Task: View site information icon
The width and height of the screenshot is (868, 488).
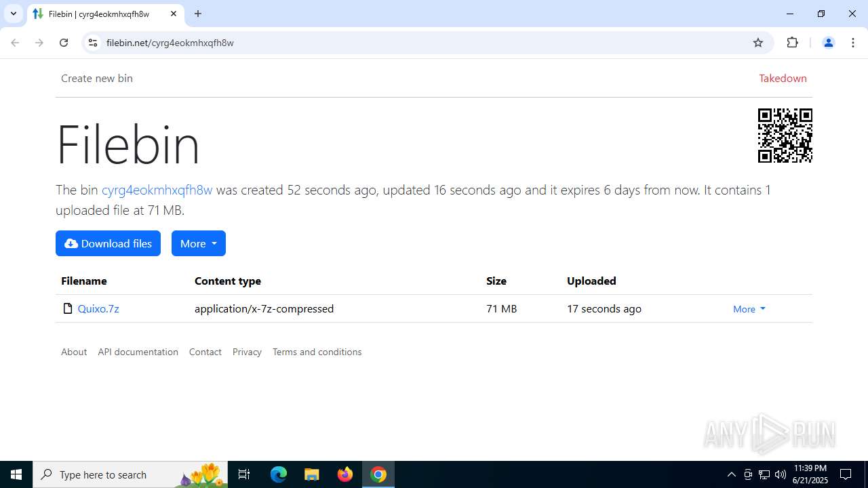Action: click(x=93, y=43)
